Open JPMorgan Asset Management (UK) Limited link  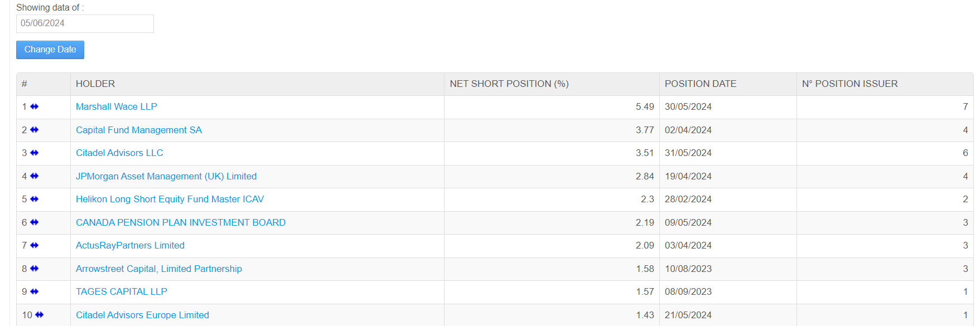[166, 176]
